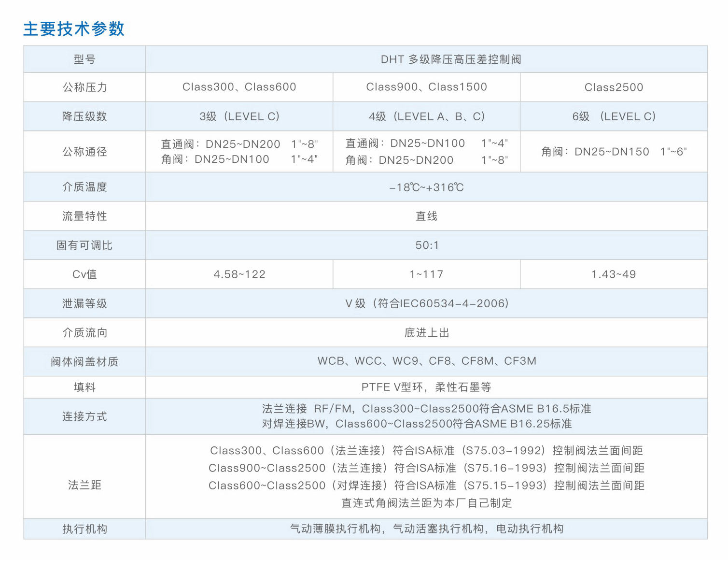Select the Class2500 pressure cell

[x=614, y=87]
